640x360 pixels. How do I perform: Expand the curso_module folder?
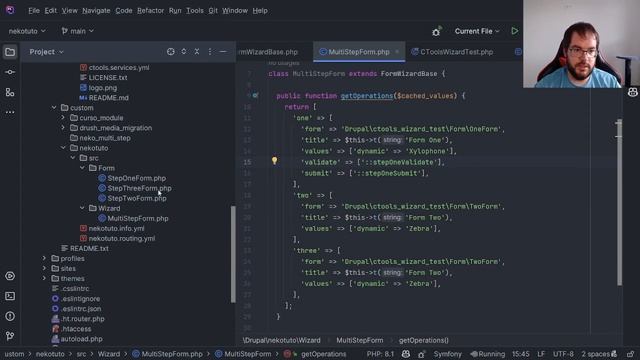63,118
